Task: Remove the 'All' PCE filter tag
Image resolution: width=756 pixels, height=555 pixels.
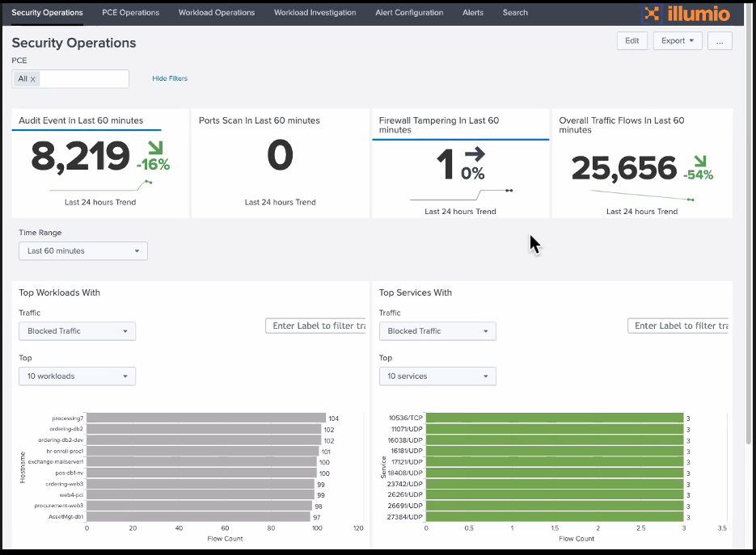Action: [x=33, y=79]
